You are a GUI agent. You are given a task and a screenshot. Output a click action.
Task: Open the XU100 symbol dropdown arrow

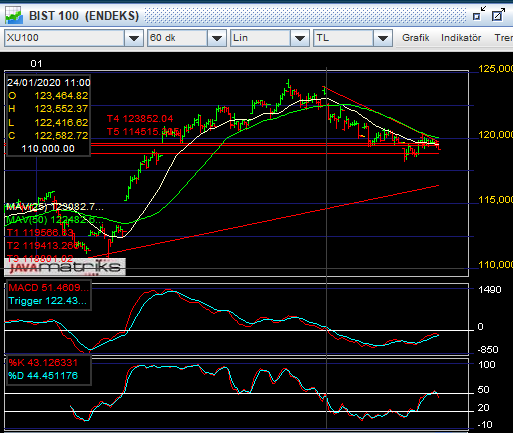134,38
